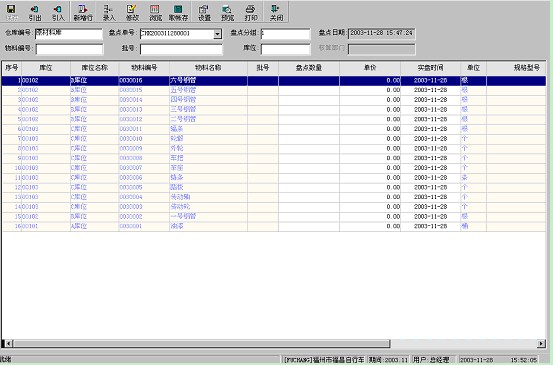553x365 pixels.
Task: Add a new row with 新增行
Action: click(83, 13)
